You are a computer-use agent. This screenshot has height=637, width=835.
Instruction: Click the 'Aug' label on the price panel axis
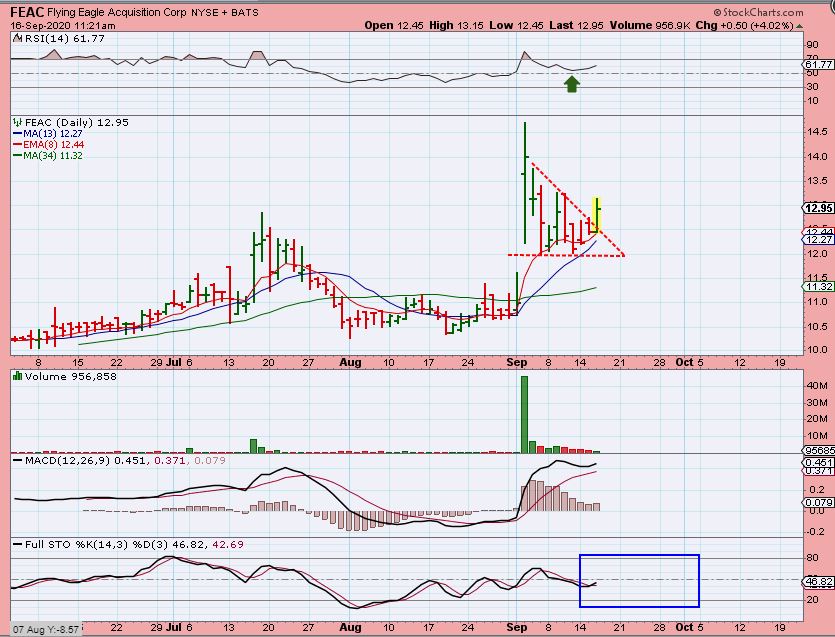[x=350, y=363]
